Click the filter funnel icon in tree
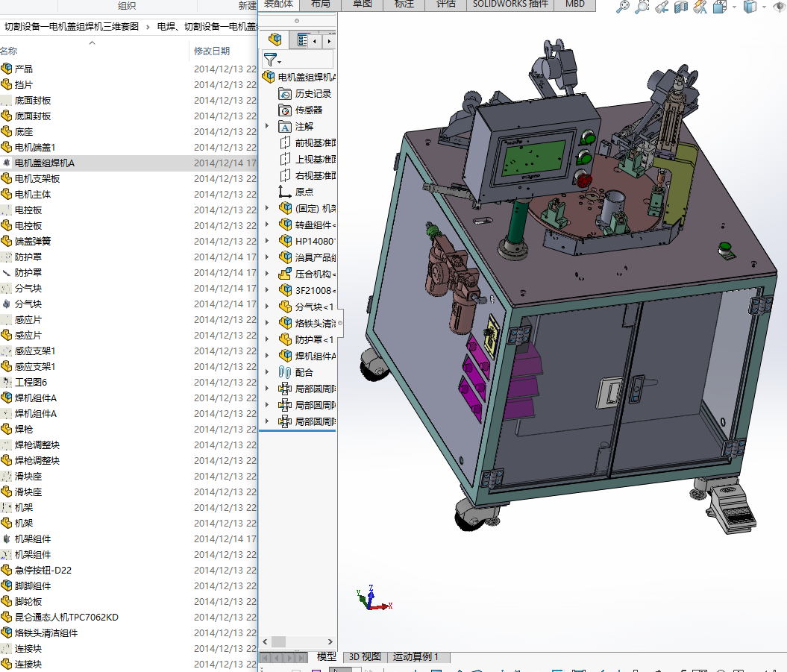The height and width of the screenshot is (672, 787). tap(270, 60)
